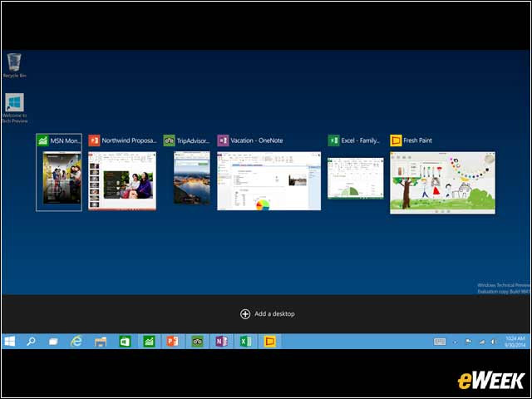Switch to the TripAdvisor window thumbnail
This screenshot has width=532, height=399.
pyautogui.click(x=192, y=177)
